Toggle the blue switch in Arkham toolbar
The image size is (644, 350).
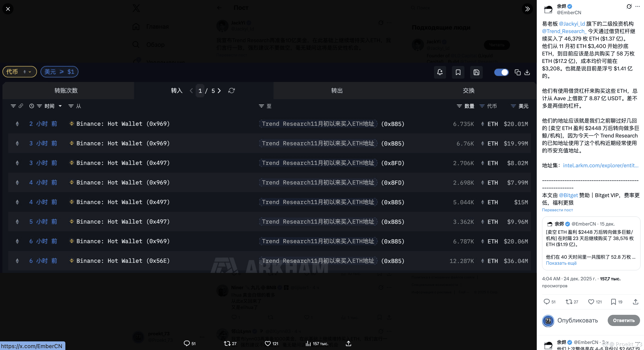pos(501,72)
